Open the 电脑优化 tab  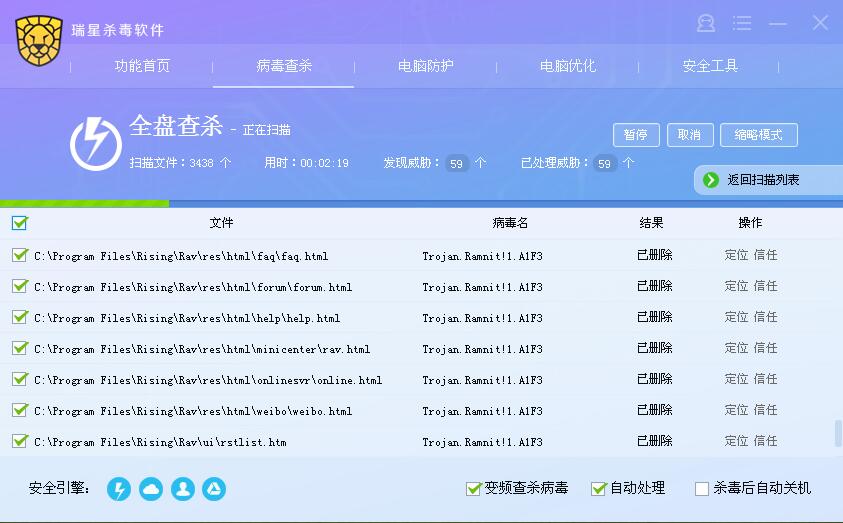(568, 66)
